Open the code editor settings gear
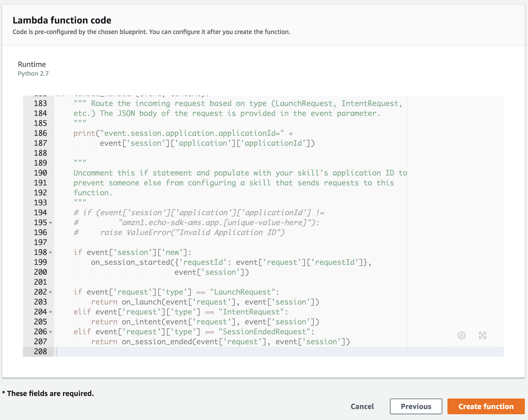 461,335
